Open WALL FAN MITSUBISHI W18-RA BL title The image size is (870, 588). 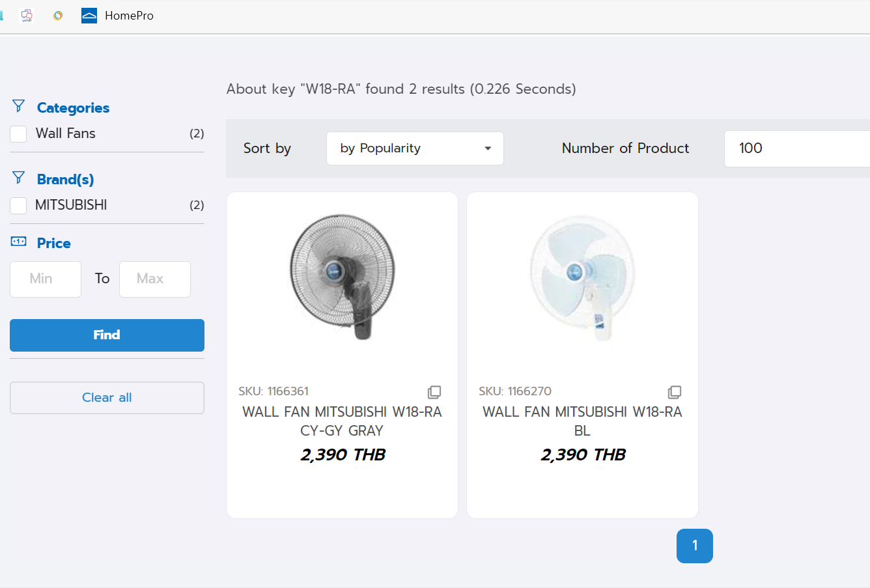(582, 421)
